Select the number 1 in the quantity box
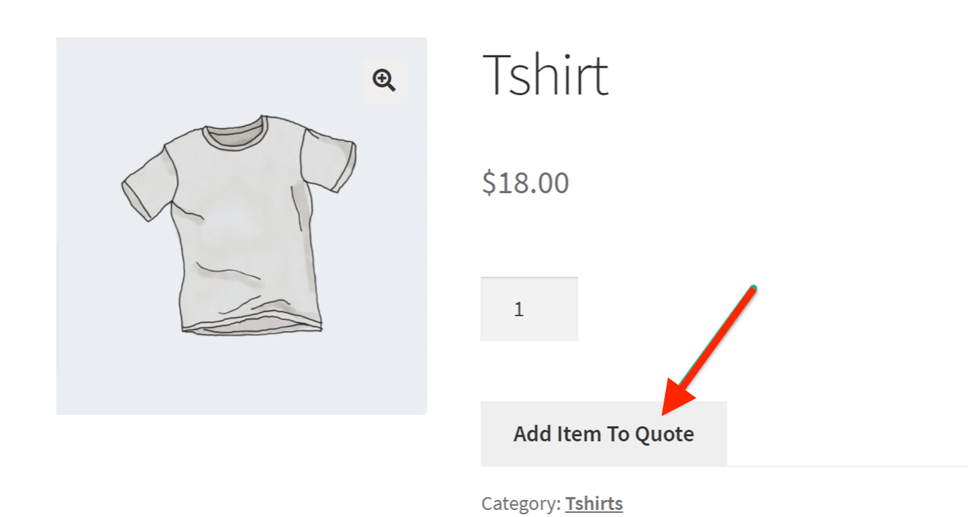Screen dimensions: 980x517 (x=519, y=309)
